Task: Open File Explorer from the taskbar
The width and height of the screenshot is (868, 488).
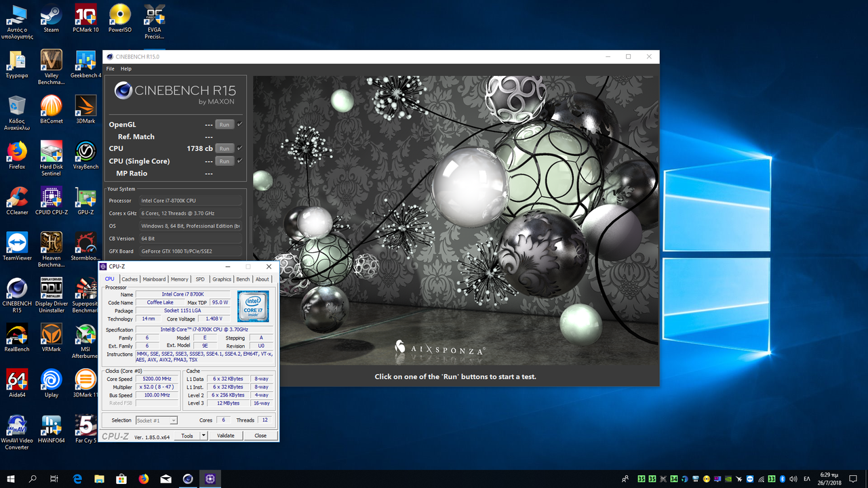Action: [100, 479]
